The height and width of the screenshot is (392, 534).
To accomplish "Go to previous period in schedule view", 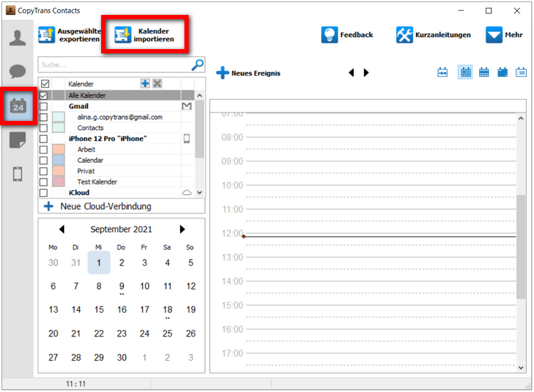I will (x=352, y=73).
